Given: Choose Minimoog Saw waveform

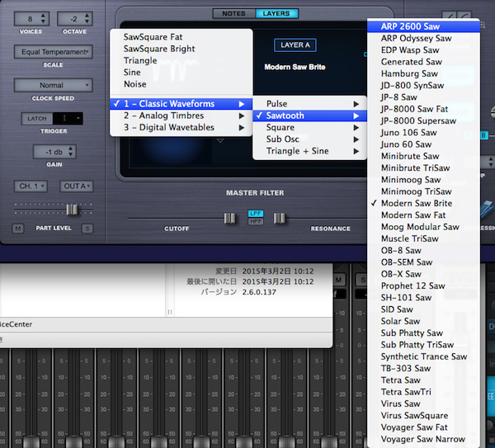Looking at the screenshot, I should pyautogui.click(x=424, y=180).
